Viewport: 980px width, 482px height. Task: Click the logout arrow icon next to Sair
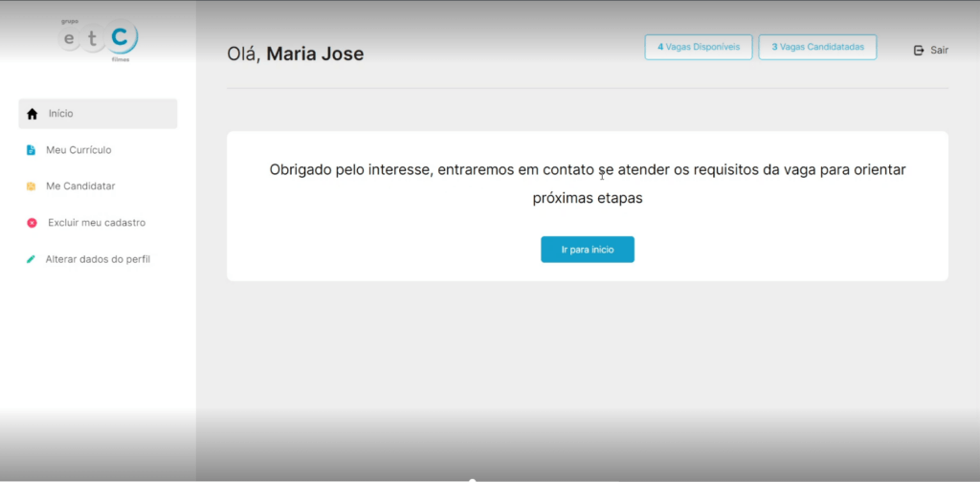(x=919, y=50)
